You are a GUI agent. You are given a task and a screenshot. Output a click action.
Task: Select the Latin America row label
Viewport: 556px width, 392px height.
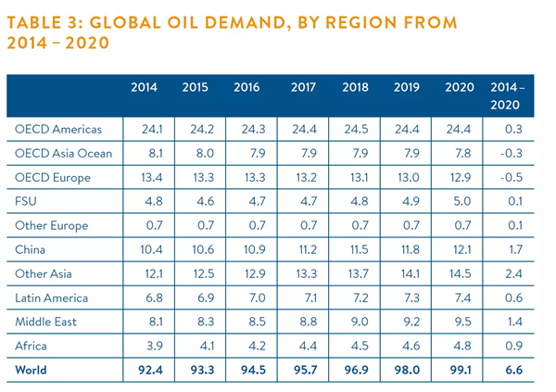53,297
